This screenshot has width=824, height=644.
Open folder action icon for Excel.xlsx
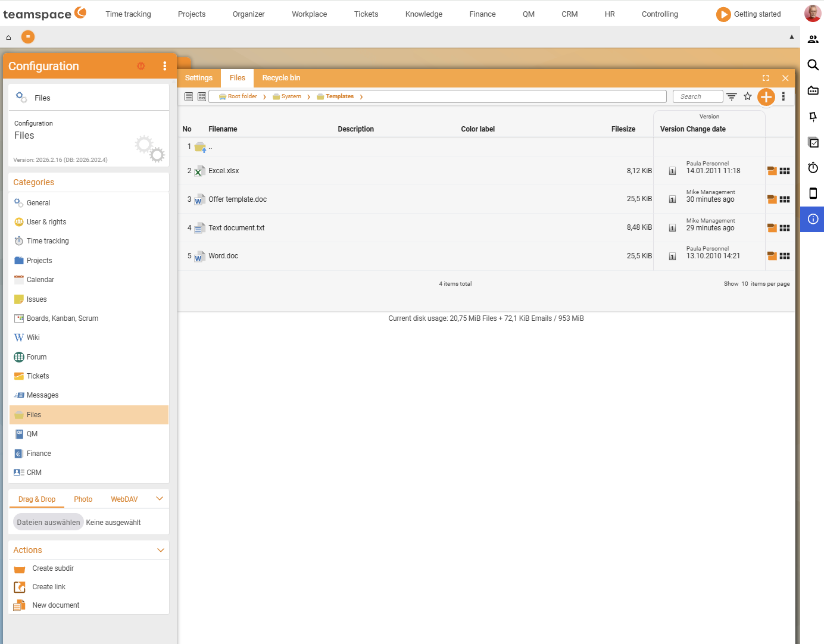pos(772,171)
